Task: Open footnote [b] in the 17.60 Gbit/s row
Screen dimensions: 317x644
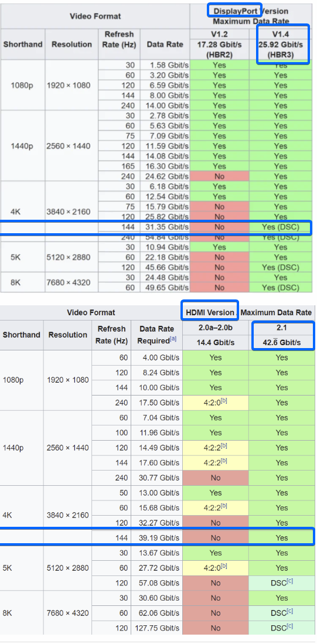Action: 224,461
